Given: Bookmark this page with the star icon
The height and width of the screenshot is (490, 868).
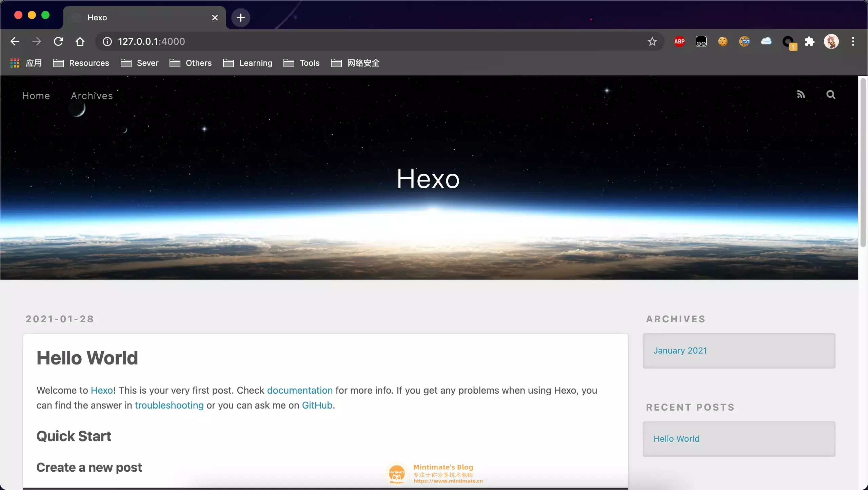Looking at the screenshot, I should (652, 41).
